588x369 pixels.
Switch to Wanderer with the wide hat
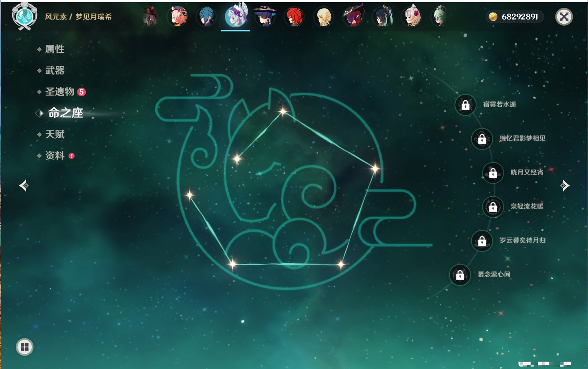(265, 17)
